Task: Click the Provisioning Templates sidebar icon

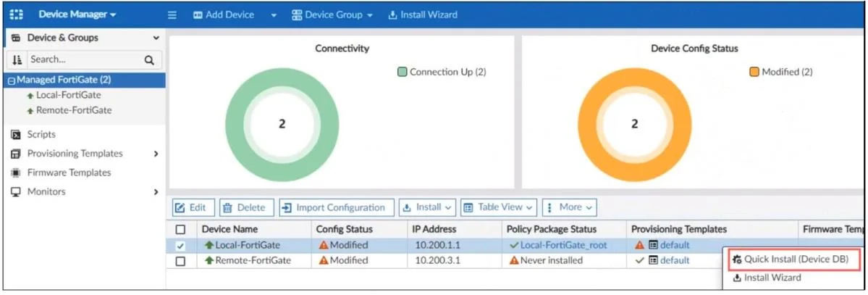Action: 16,154
